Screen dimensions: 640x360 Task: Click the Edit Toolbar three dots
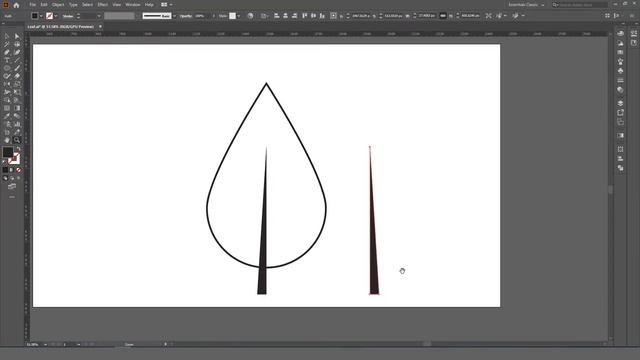pos(12,197)
